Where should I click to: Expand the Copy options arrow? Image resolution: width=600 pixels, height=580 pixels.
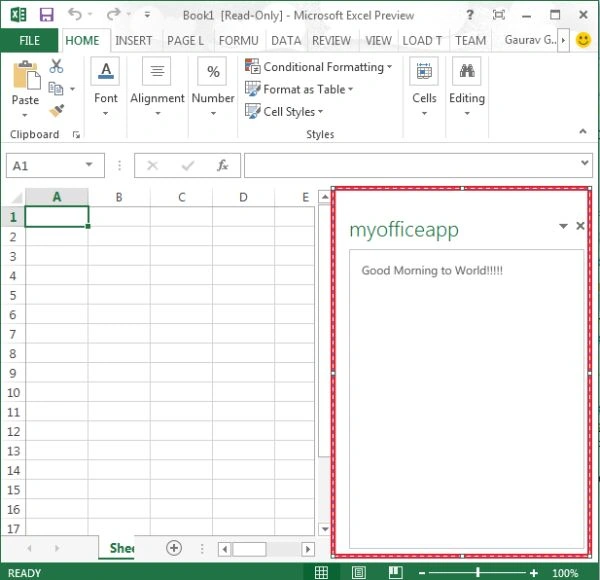[x=72, y=89]
